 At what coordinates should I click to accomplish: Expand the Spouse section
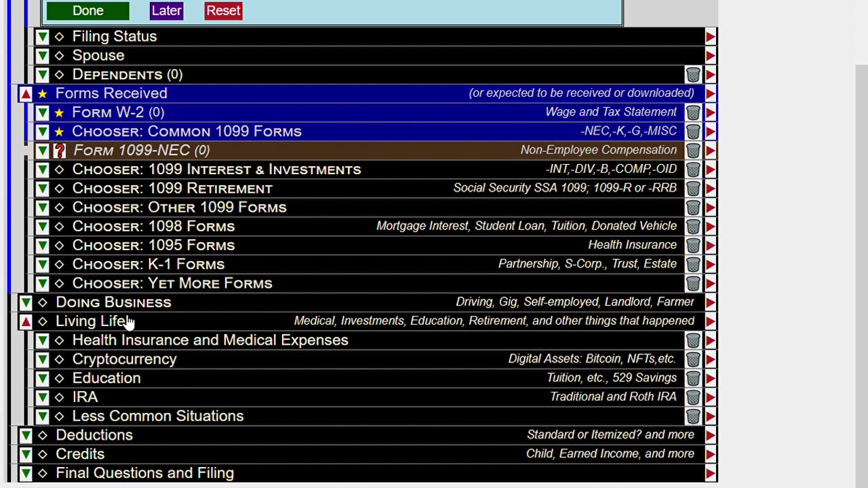tap(42, 56)
